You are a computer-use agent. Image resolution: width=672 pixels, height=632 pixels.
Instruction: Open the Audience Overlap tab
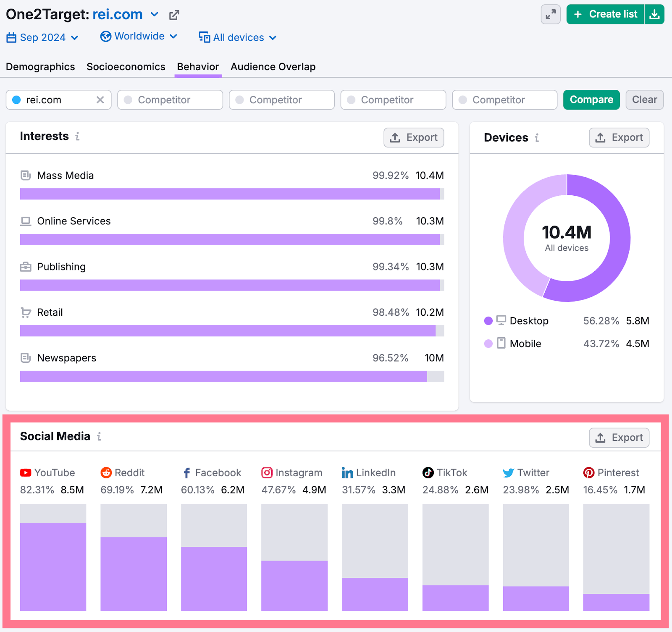click(273, 66)
